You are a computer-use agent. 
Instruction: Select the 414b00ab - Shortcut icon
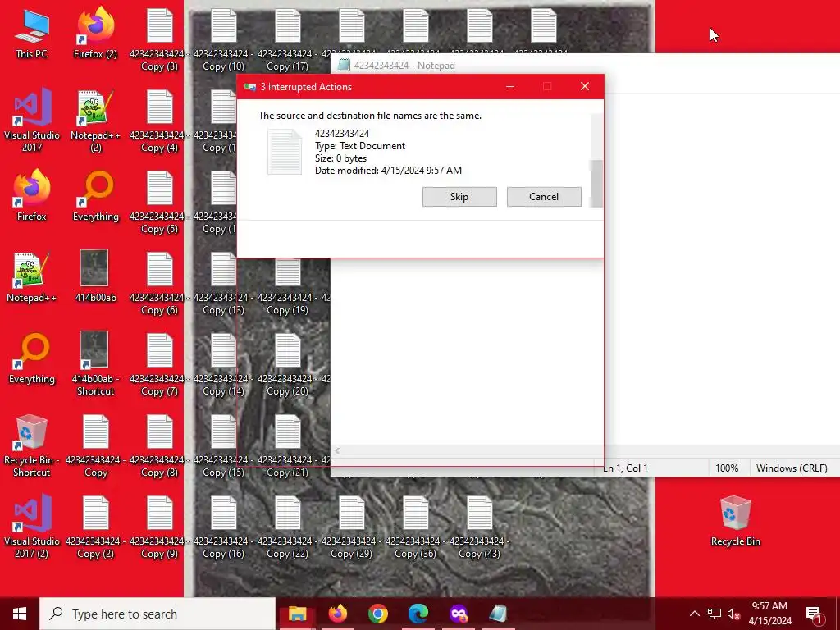tap(95, 363)
